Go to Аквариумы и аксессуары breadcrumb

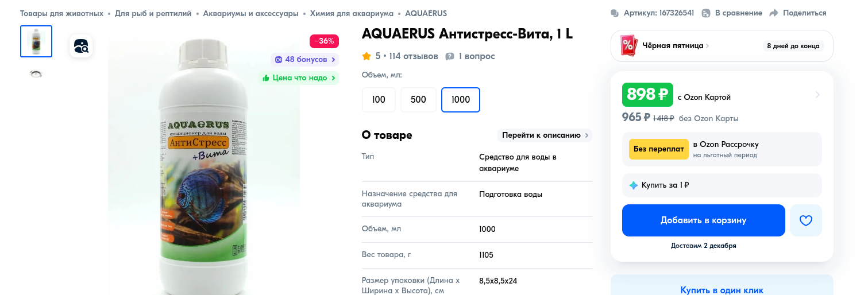(x=250, y=13)
